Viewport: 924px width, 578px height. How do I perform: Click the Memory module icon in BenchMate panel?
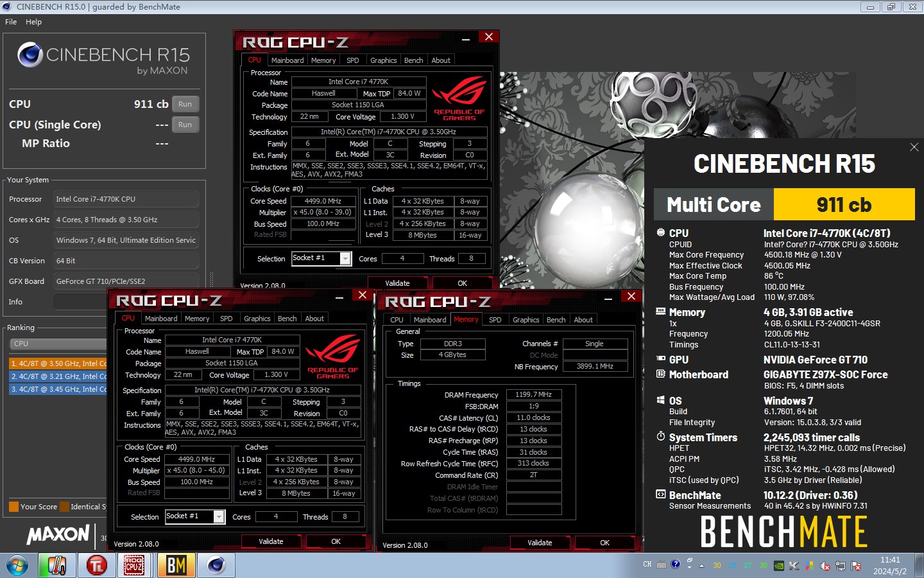660,311
